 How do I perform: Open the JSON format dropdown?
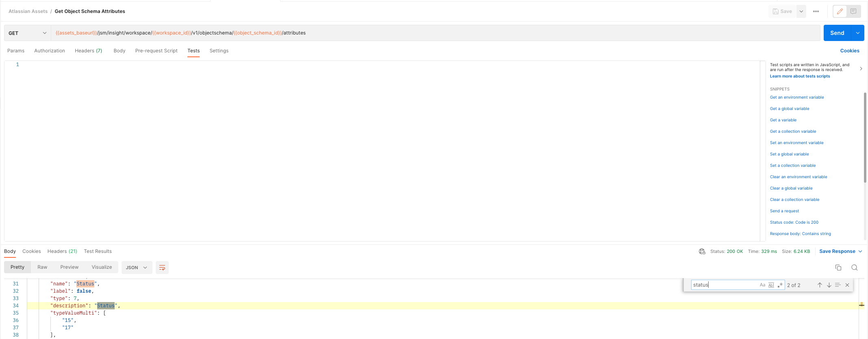point(136,268)
